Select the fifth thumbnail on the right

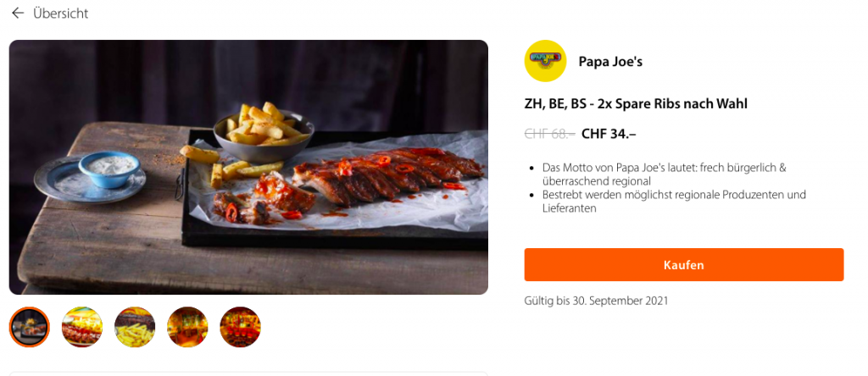240,327
